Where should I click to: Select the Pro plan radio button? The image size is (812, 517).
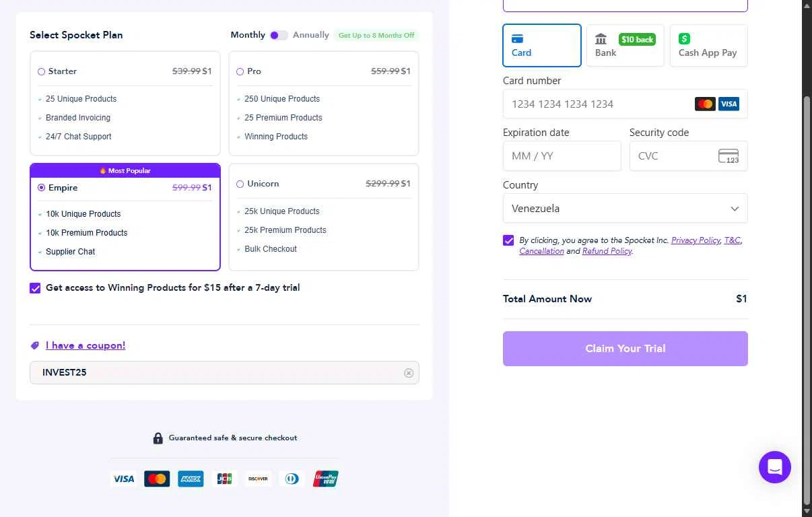pos(240,71)
